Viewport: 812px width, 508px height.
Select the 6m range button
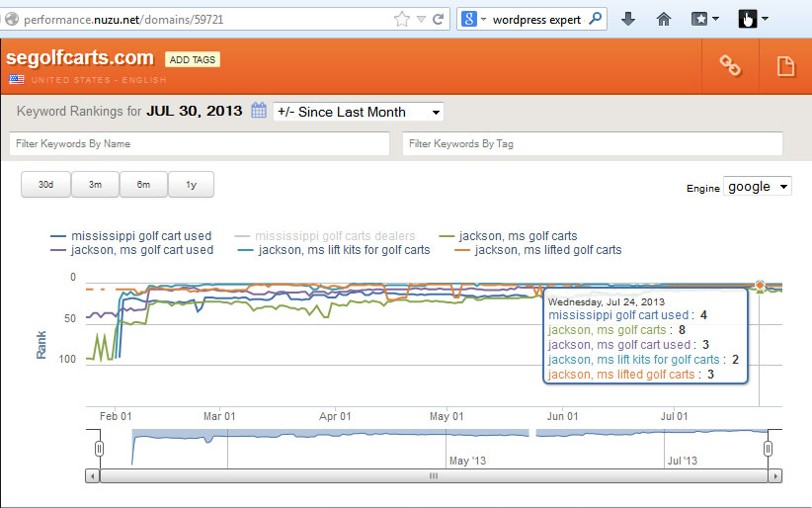(143, 185)
